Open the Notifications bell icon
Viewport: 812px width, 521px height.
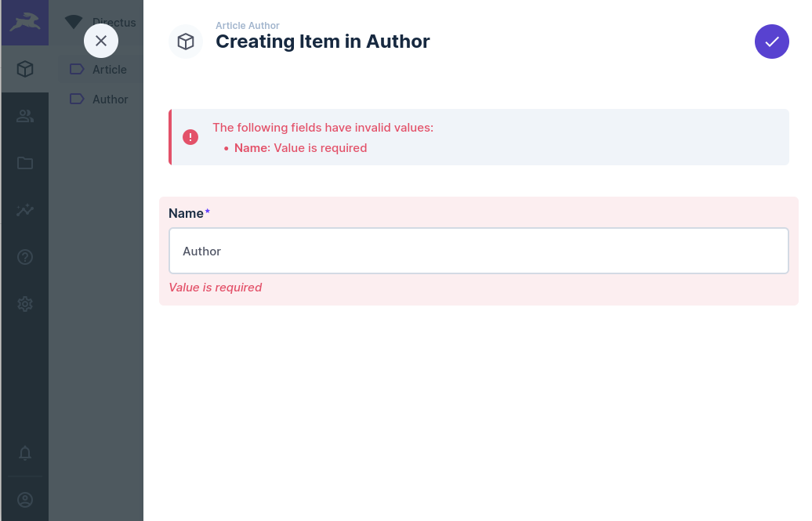click(x=24, y=453)
